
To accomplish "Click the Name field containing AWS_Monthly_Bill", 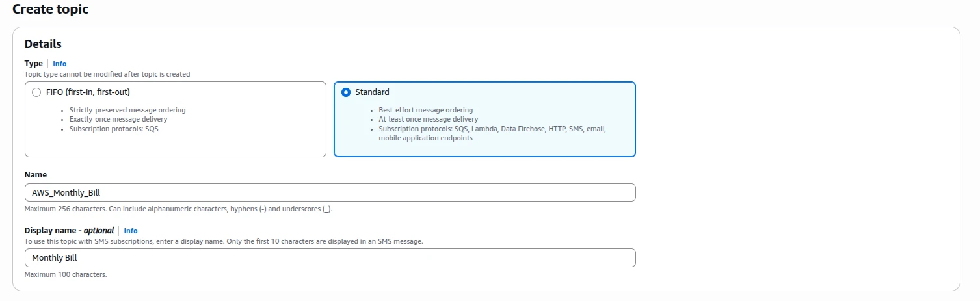I will (x=330, y=192).
